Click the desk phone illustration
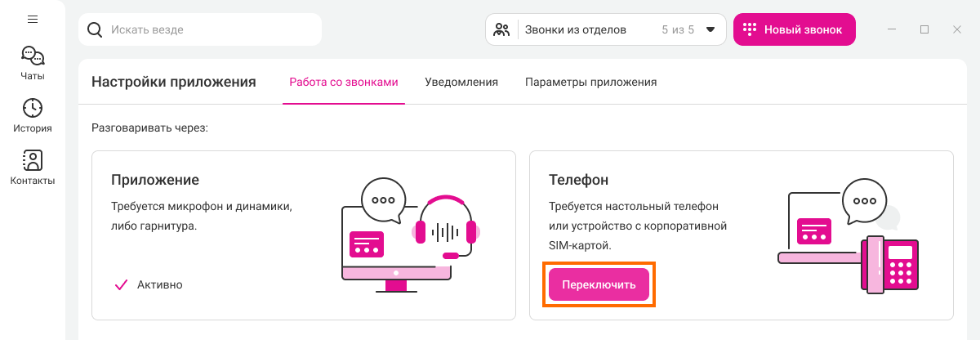The height and width of the screenshot is (340, 980). 890,263
